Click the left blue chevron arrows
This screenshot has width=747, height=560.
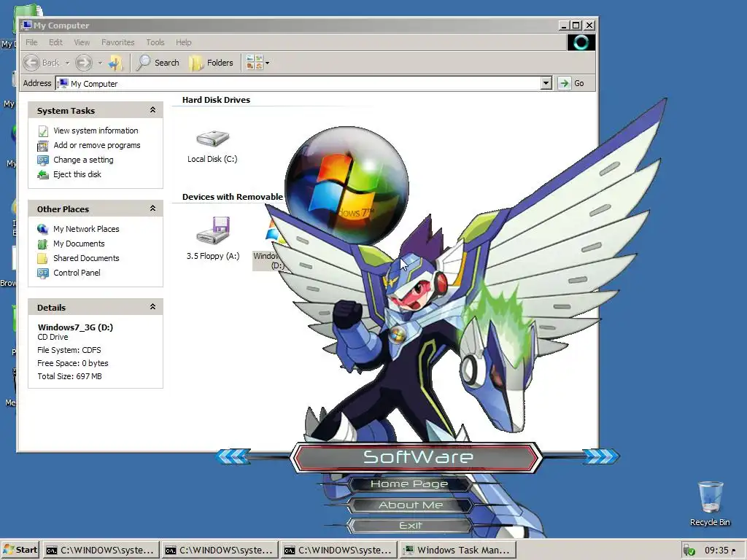[233, 456]
